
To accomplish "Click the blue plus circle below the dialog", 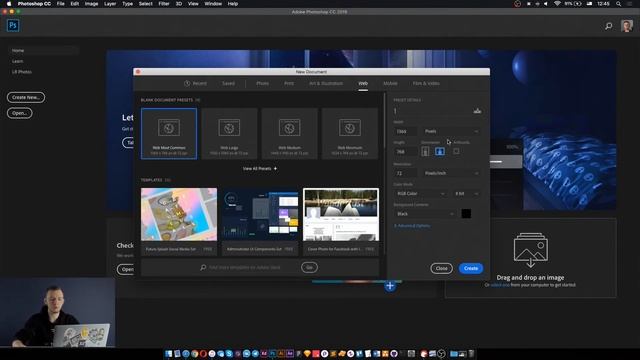I will 390,286.
